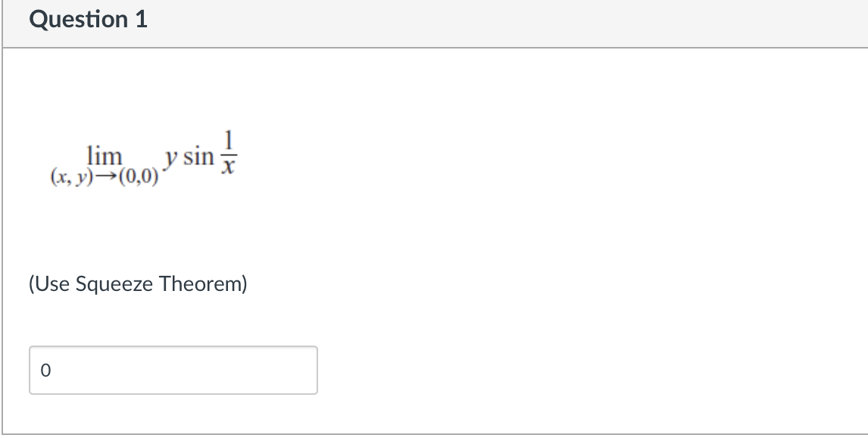This screenshot has height=438, width=868.
Task: Click the border of the answer field
Action: [x=173, y=347]
